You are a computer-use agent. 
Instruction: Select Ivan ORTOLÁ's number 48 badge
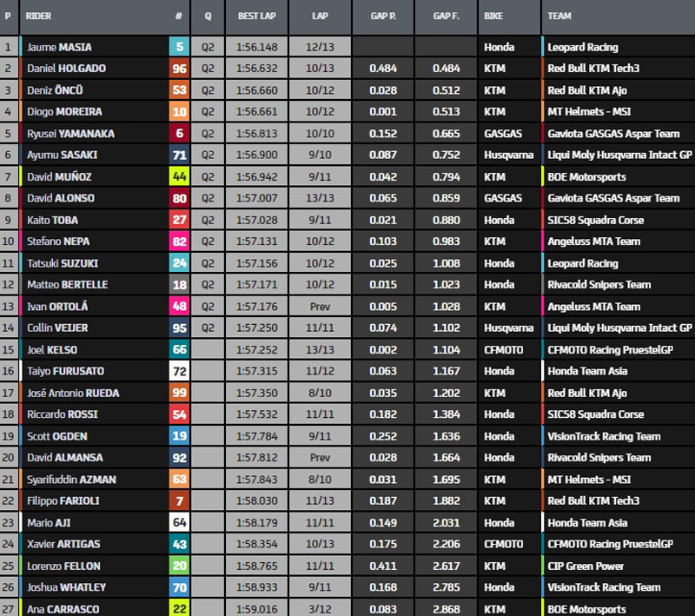pos(179,307)
